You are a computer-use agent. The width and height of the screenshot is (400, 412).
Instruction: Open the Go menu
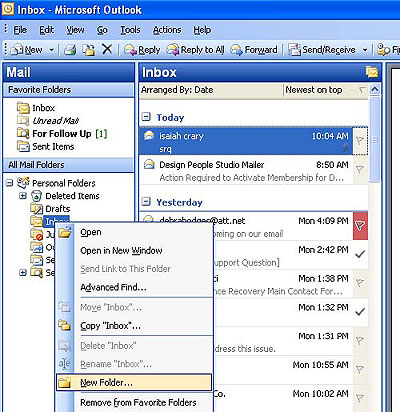click(102, 30)
